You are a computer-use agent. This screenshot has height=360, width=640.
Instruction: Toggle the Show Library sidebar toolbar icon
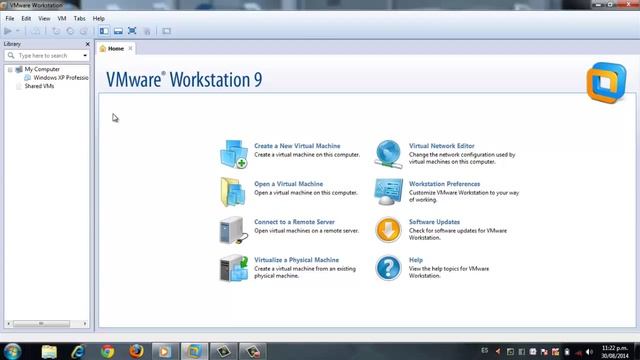104,31
